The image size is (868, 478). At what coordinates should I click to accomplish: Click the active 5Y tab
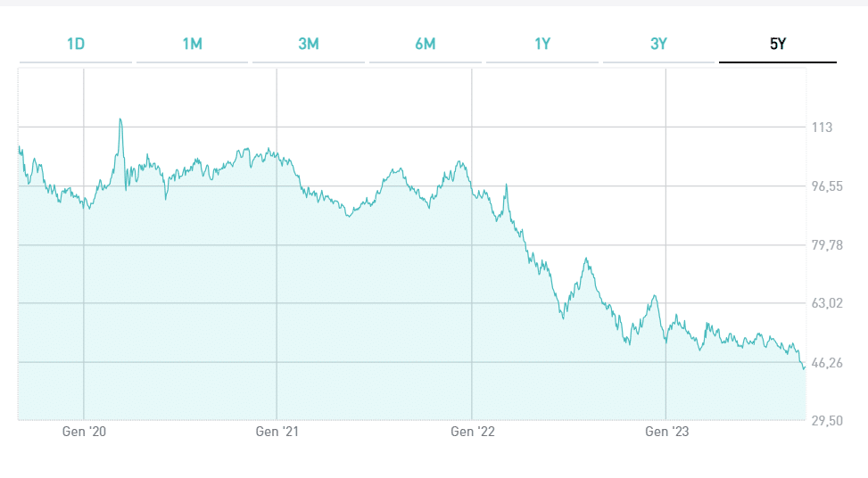[777, 44]
